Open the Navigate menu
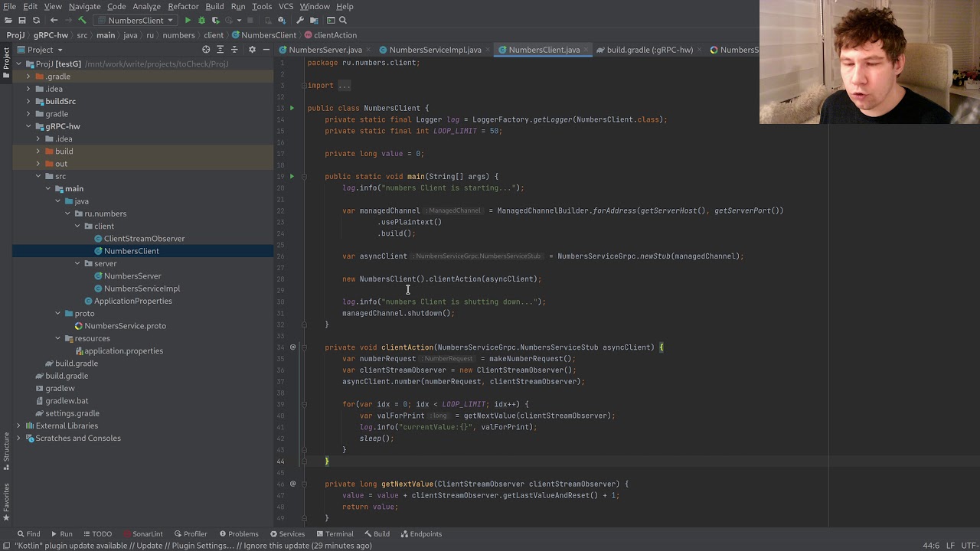This screenshot has width=980, height=551. pyautogui.click(x=84, y=6)
